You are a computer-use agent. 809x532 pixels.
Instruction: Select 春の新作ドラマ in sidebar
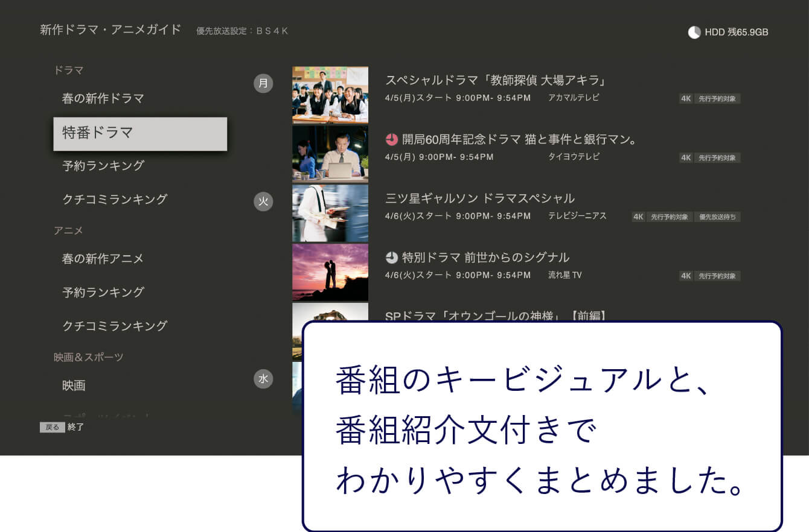coord(103,98)
